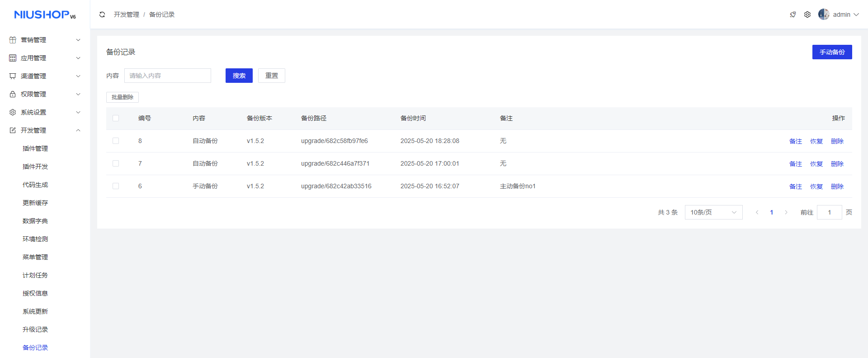Open 插件管理 in the sidebar

pyautogui.click(x=35, y=148)
